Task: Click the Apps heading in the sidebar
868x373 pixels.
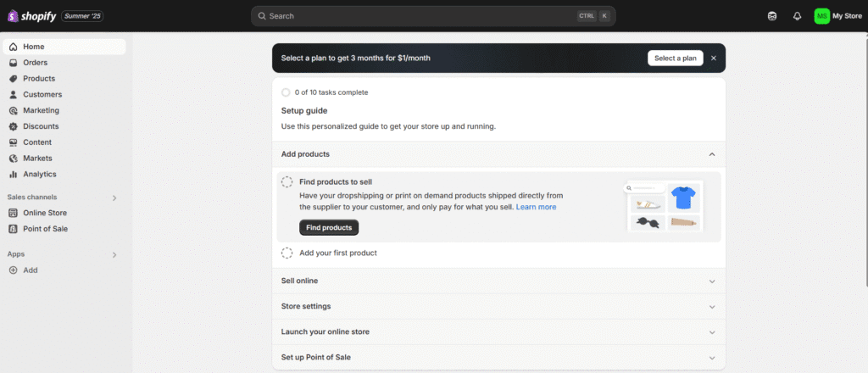Action: pos(16,254)
